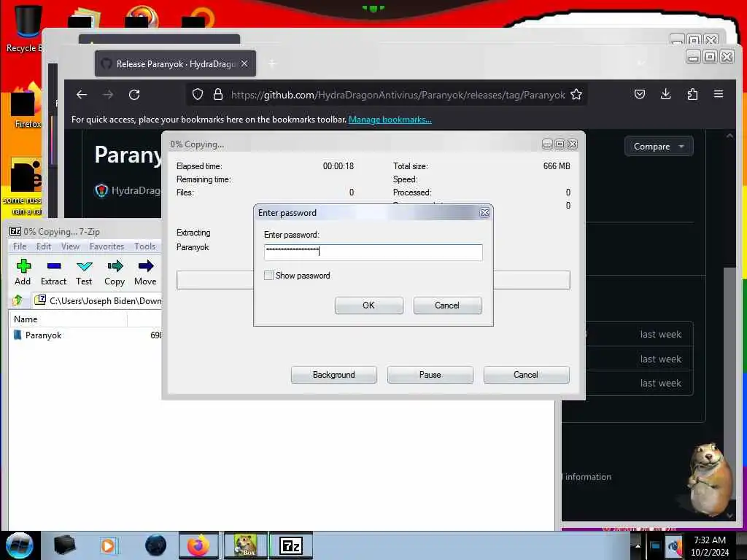Bookmark this page with the star icon
This screenshot has height=560, width=747.
click(x=576, y=94)
